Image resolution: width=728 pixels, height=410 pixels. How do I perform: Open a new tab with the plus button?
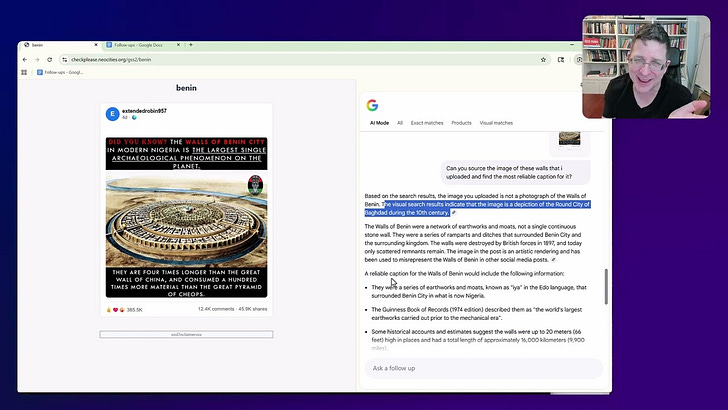pyautogui.click(x=190, y=45)
